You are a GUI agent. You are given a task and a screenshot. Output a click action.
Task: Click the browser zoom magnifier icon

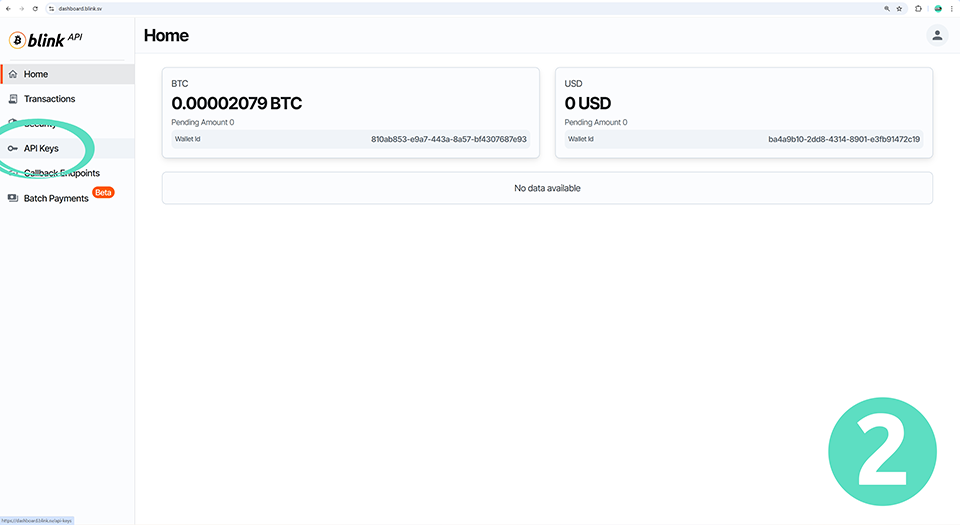click(886, 8)
